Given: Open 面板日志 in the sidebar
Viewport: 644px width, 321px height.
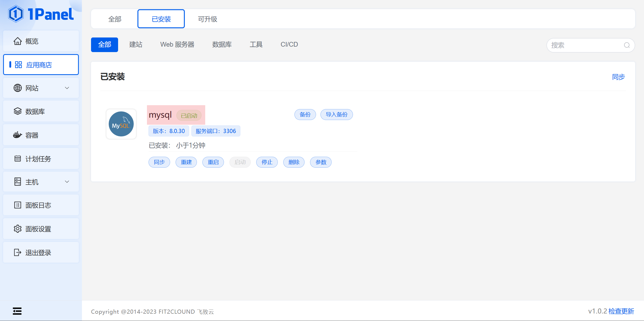Looking at the screenshot, I should pyautogui.click(x=41, y=205).
